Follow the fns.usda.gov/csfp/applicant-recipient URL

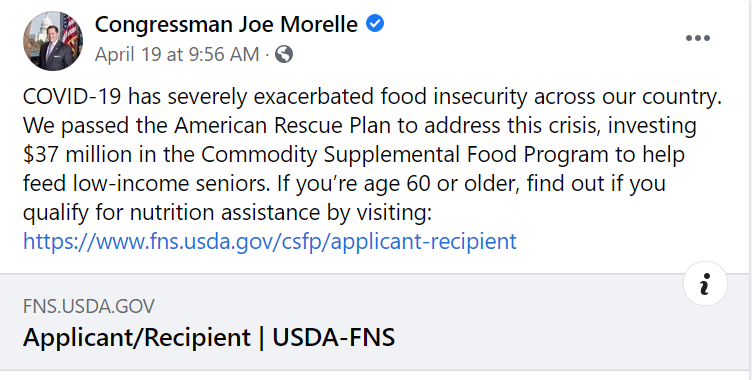[270, 241]
